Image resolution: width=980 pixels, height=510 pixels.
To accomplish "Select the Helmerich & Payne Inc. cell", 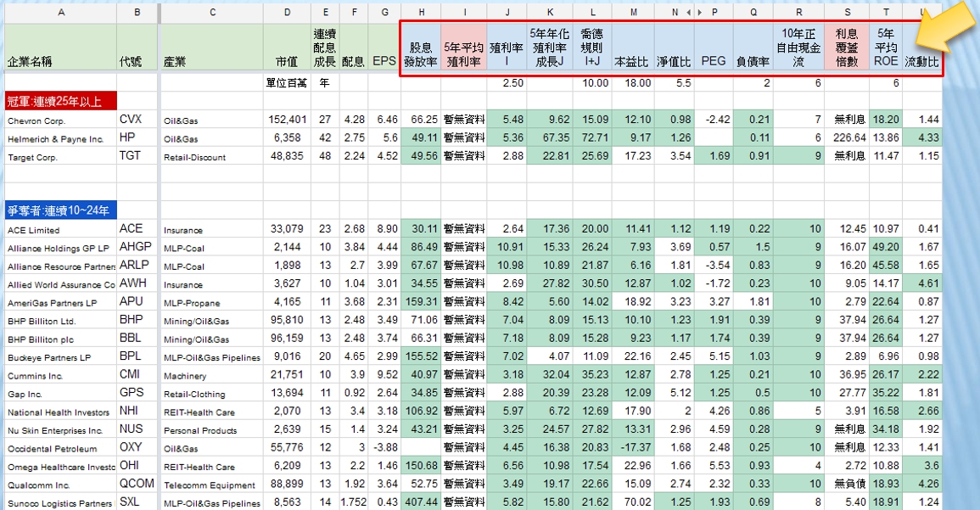I will [x=60, y=137].
